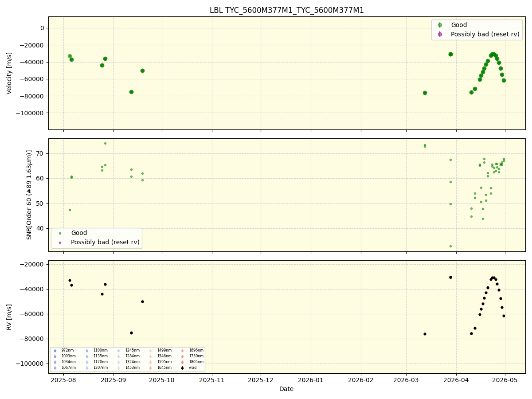Click the 1546nm legend marker
The width and height of the screenshot is (532, 399).
(x=150, y=356)
